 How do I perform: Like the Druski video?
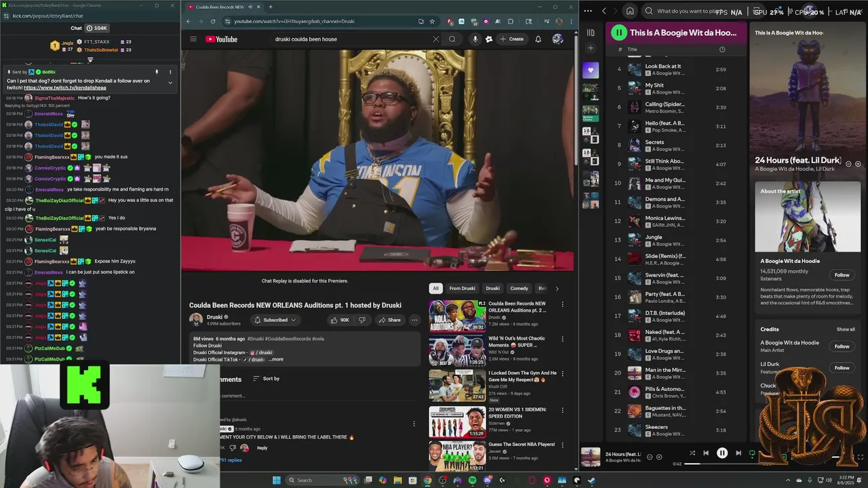pos(340,320)
